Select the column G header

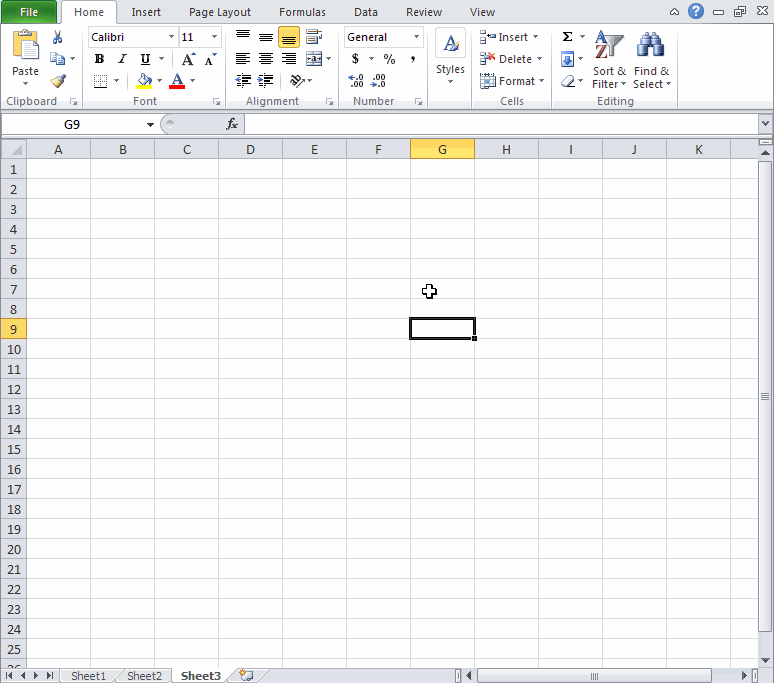[442, 150]
